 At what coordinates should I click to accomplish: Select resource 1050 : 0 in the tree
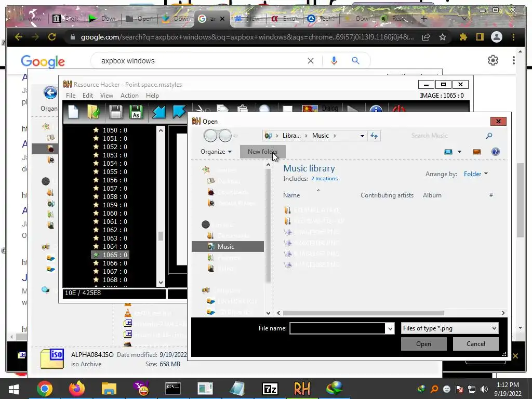coord(110,130)
